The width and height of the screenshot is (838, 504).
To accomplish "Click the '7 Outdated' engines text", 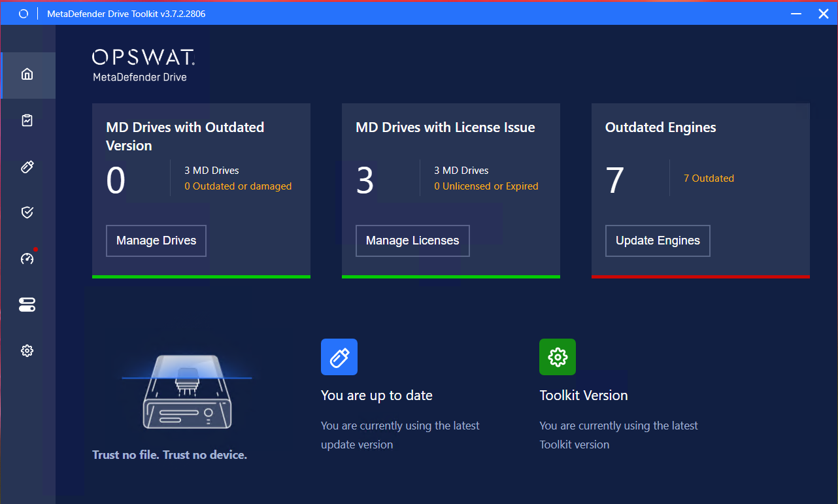I will pos(709,178).
